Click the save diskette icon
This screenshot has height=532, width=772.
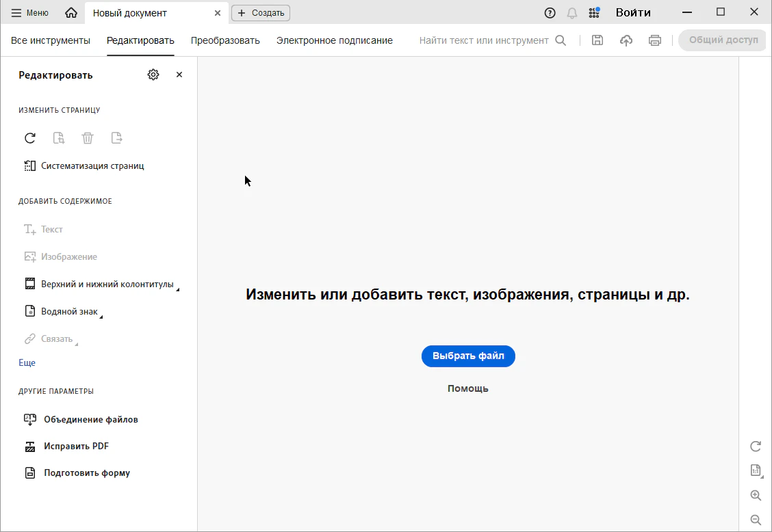coord(597,40)
